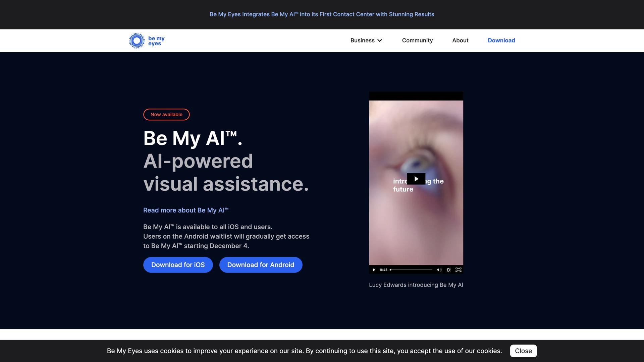Image resolution: width=644 pixels, height=362 pixels.
Task: Seek along the video progress bar
Action: (x=411, y=270)
